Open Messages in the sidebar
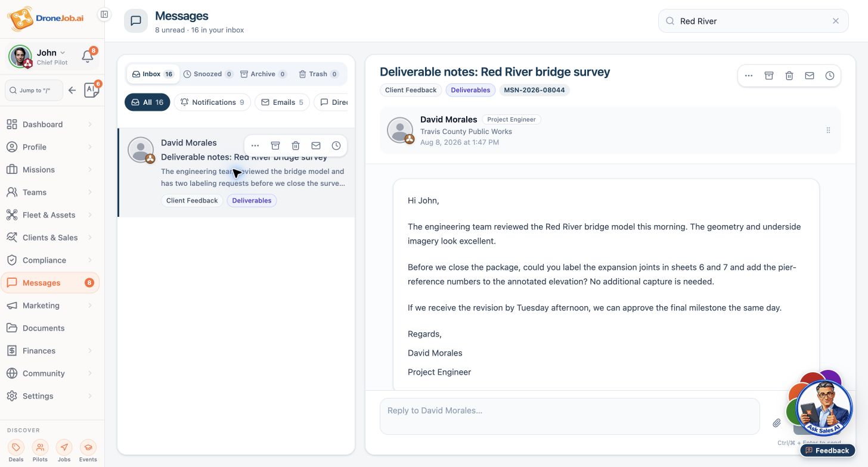Screen dimensions: 868x467 (x=50, y=283)
